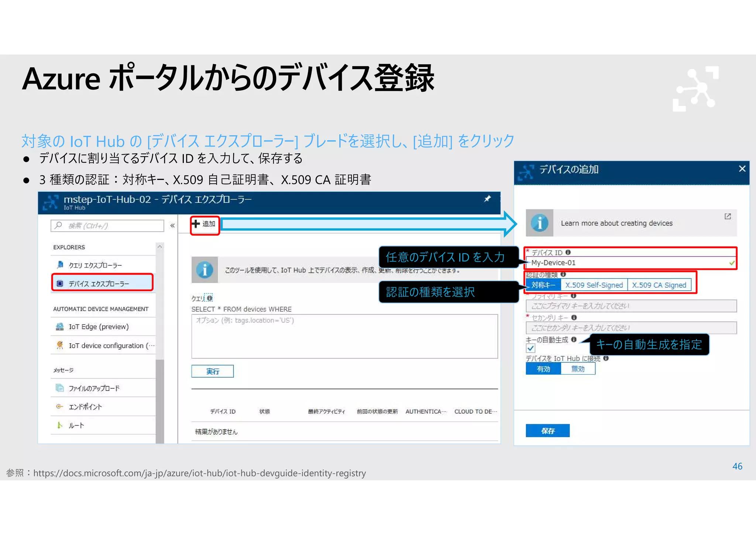Click the デバイス エクスプローラー chip icon
756x535 pixels.
60,283
